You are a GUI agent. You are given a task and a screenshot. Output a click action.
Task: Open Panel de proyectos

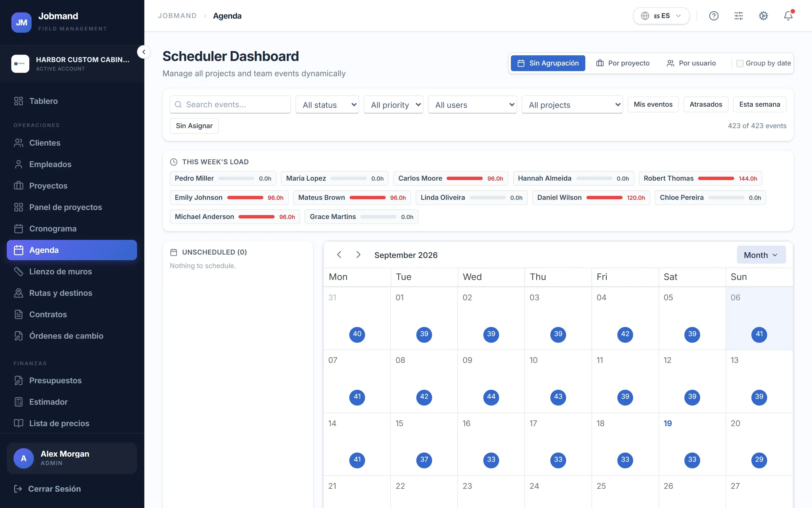click(72, 207)
